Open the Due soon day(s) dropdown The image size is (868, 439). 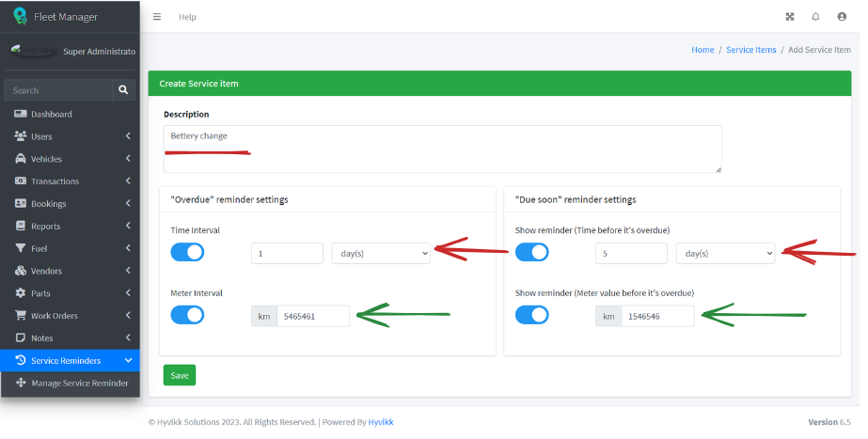[726, 254]
